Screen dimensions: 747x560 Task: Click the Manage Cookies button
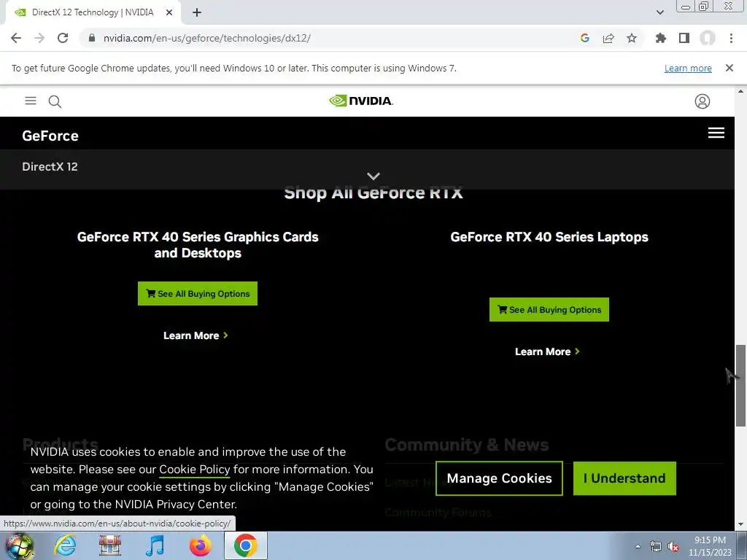499,478
